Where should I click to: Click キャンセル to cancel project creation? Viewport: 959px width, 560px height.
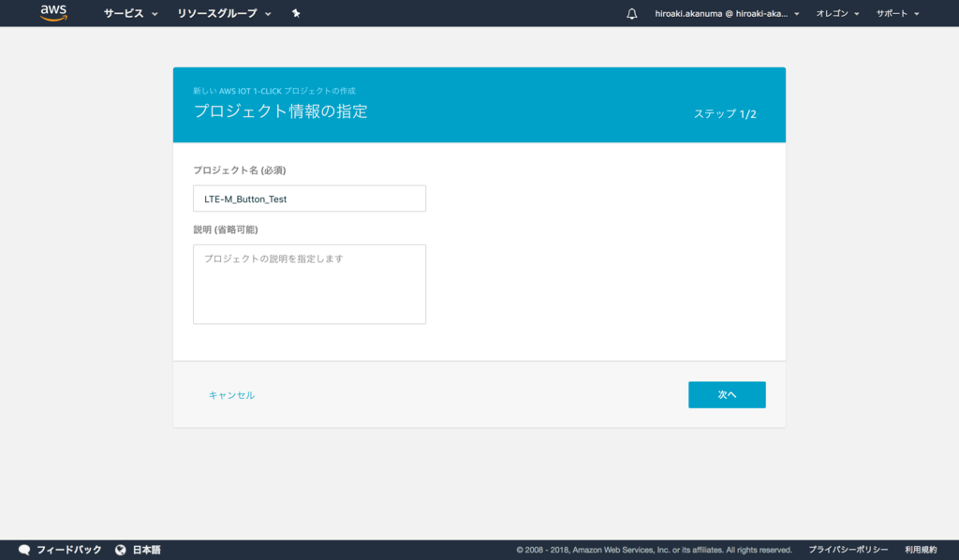coord(230,395)
